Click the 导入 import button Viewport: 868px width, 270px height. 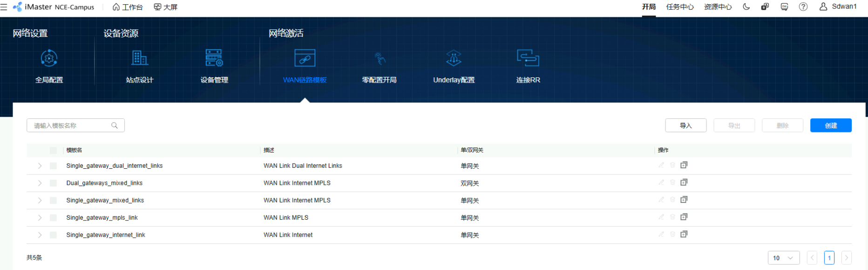pyautogui.click(x=685, y=125)
